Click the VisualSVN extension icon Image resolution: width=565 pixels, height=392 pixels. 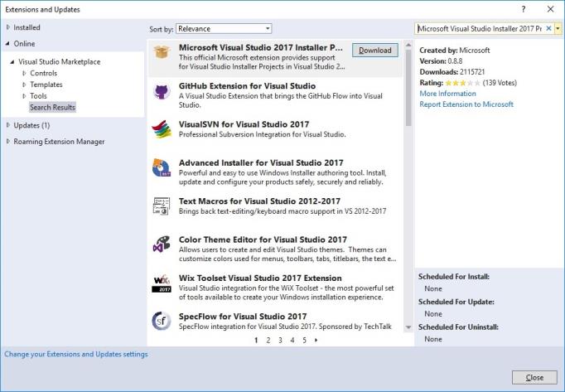coord(163,129)
